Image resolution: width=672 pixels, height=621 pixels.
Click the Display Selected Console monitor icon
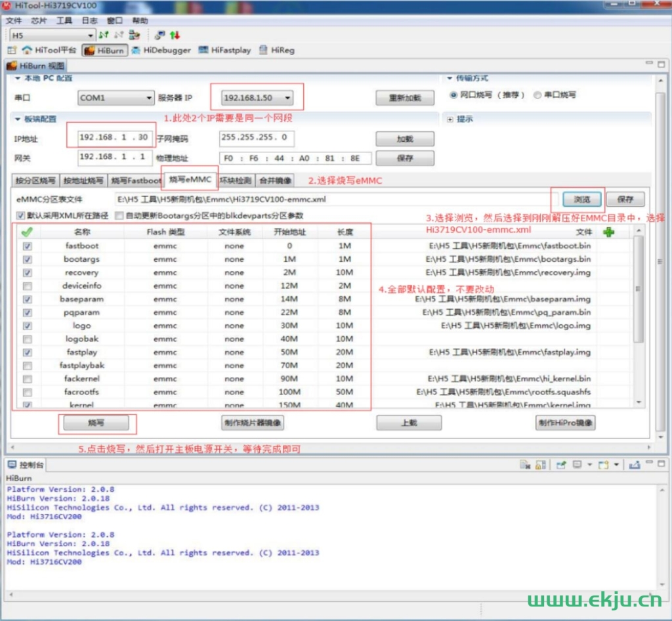[577, 465]
